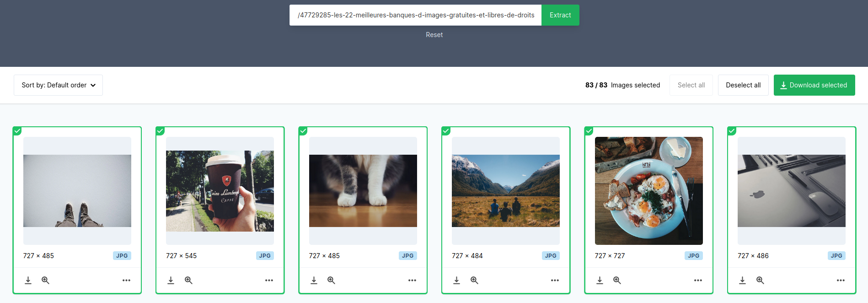Viewport: 868px width, 303px height.
Task: Deselect the coffee cup image checkbox
Action: 160,131
